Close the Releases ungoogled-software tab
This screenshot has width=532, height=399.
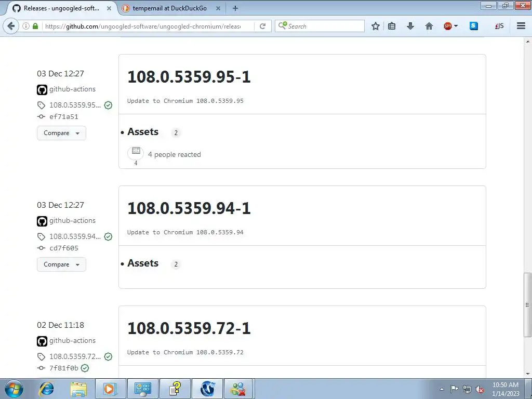click(109, 8)
